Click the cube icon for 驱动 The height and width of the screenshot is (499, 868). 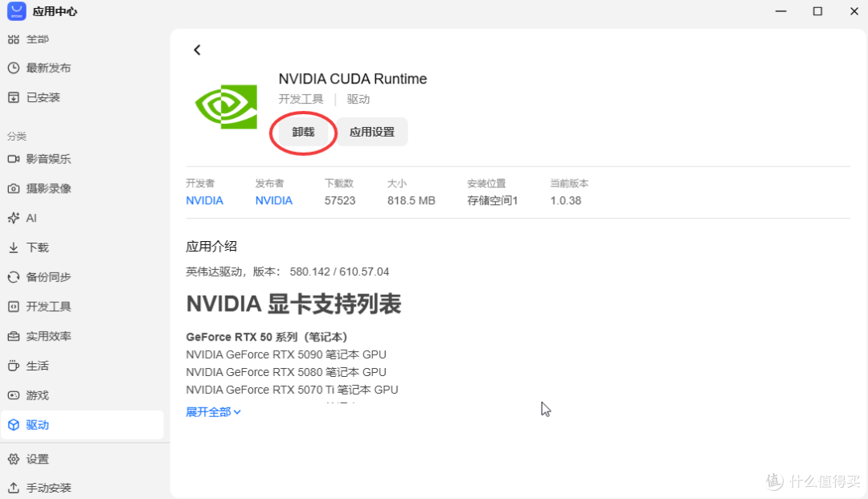point(14,425)
